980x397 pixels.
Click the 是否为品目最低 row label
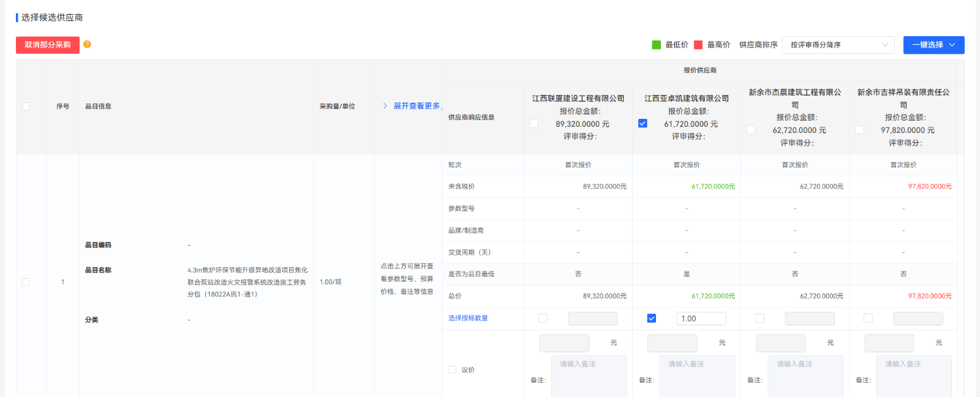(471, 274)
